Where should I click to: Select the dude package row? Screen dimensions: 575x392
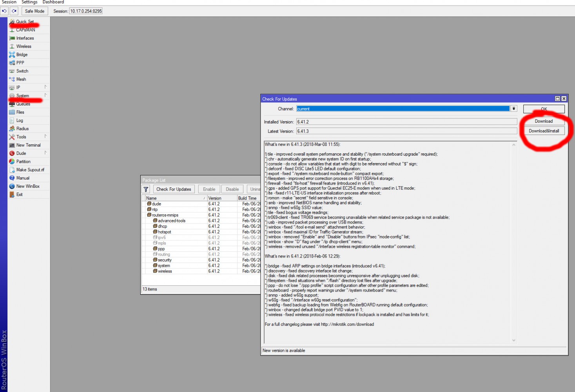click(201, 204)
